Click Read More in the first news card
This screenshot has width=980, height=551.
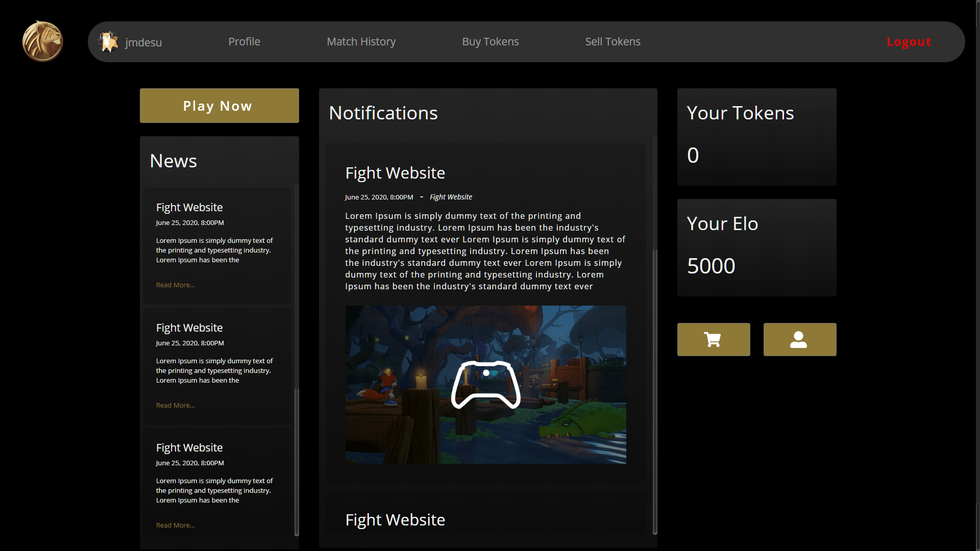pyautogui.click(x=176, y=285)
